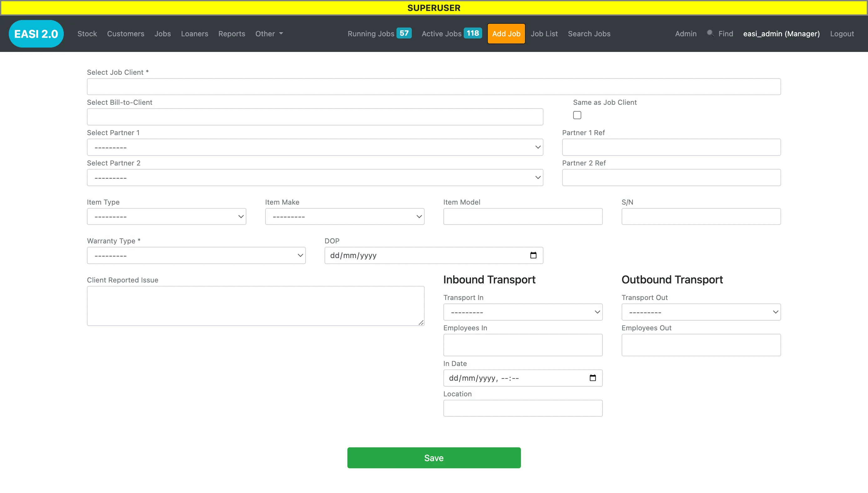Screen dimensions: 868x493
Task: Open the Item Type dropdown
Action: tap(166, 216)
